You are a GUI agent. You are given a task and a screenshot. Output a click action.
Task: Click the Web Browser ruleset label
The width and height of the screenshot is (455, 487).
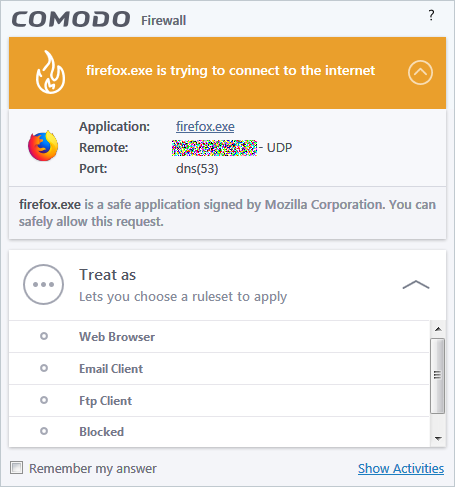117,337
